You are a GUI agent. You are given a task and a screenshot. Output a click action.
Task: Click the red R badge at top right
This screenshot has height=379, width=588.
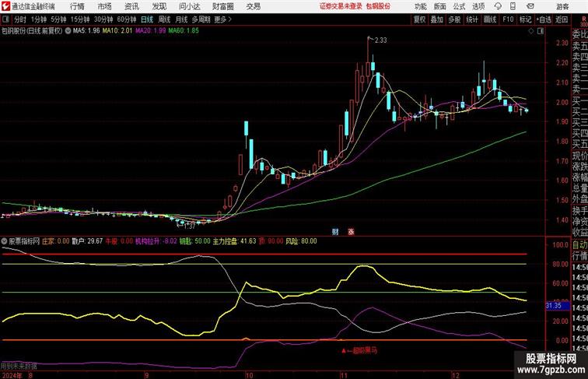tap(584, 19)
